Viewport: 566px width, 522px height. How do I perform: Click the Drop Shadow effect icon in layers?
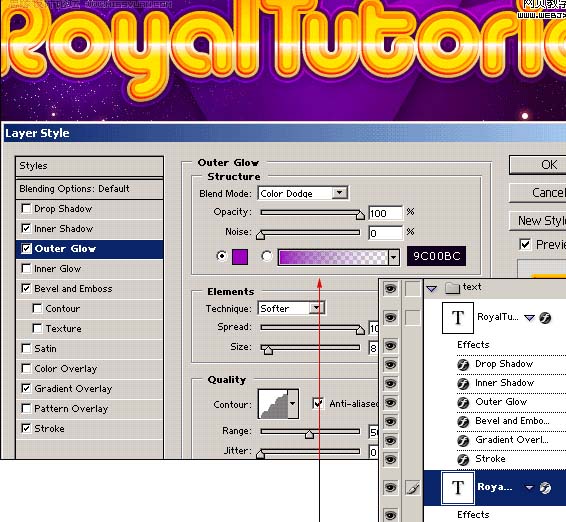463,365
